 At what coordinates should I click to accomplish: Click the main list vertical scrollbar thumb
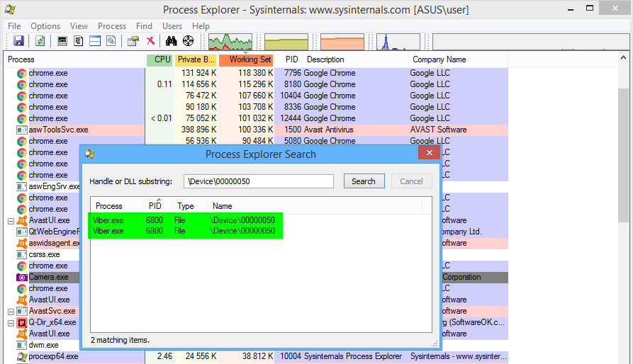coord(624,155)
